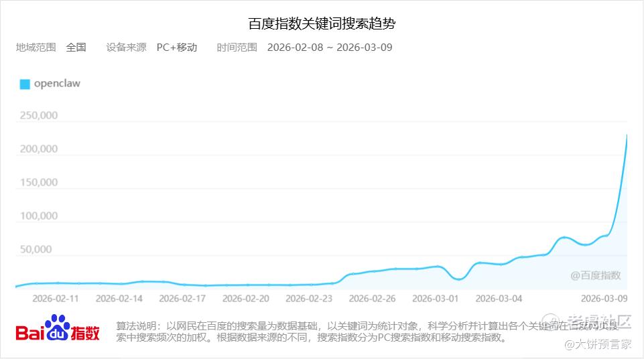Click the 2026-02-17 x-axis date

pyautogui.click(x=182, y=299)
